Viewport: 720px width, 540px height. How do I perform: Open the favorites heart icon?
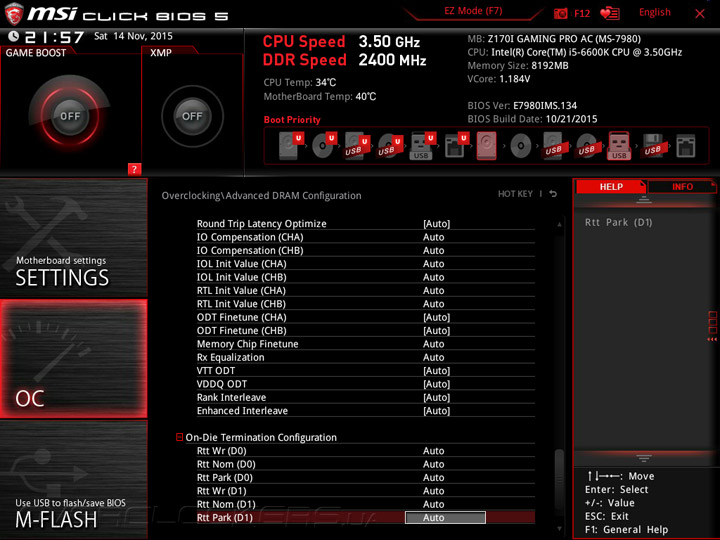click(x=609, y=13)
